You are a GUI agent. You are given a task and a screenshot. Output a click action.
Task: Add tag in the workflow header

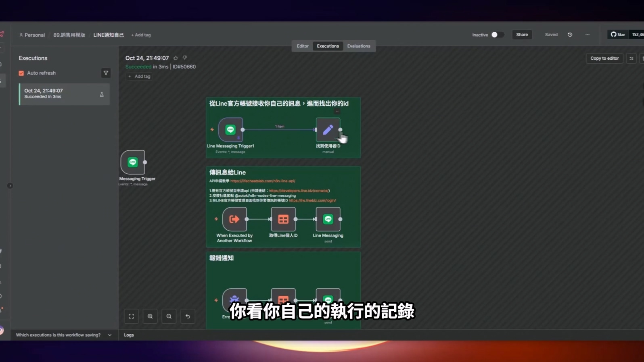coord(141,35)
